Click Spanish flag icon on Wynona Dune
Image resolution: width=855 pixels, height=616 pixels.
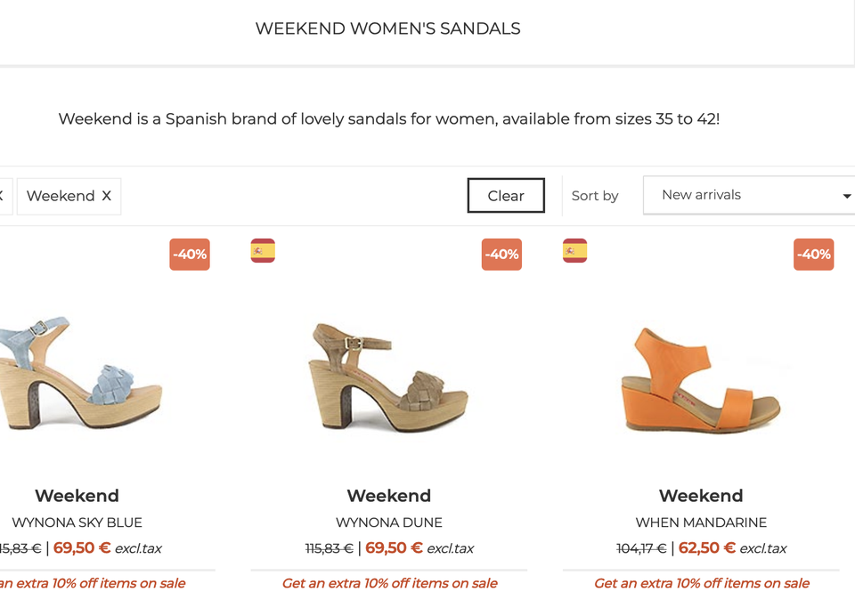(263, 251)
